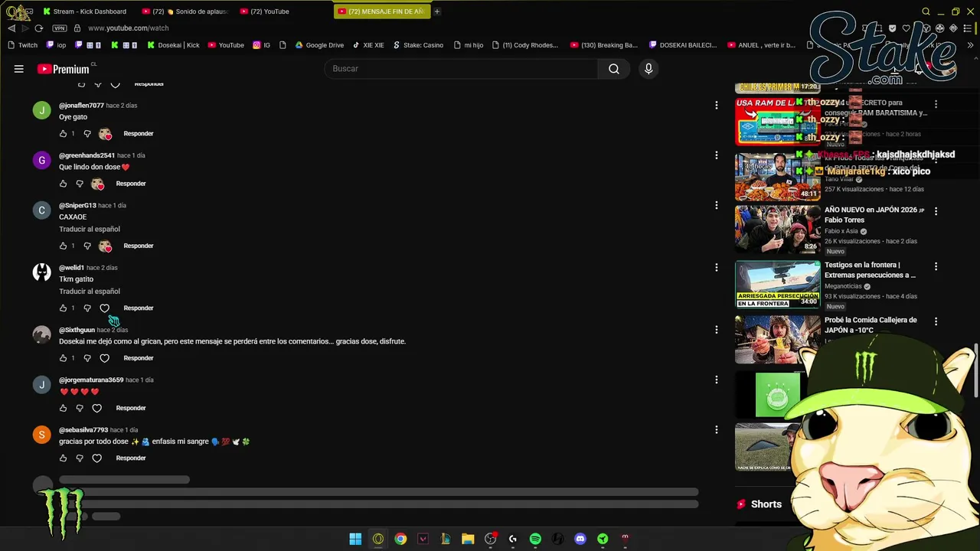This screenshot has width=980, height=551.
Task: Open the XIE XIE TikTok bookmark
Action: 368,45
